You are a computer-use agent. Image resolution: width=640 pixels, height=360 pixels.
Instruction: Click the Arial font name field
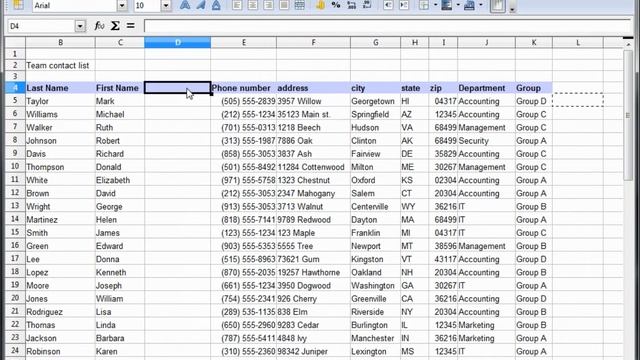[x=75, y=6]
